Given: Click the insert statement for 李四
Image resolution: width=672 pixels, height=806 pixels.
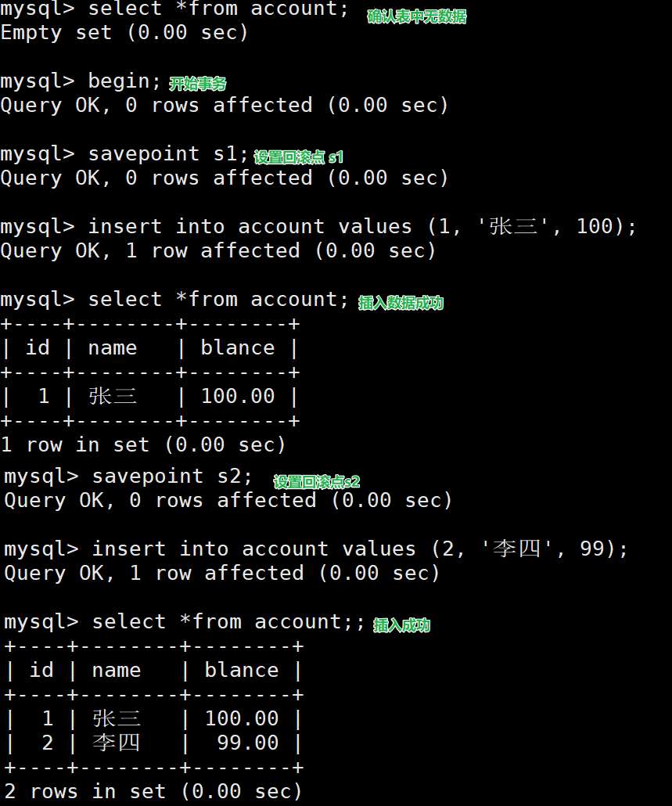Looking at the screenshot, I should 360,549.
